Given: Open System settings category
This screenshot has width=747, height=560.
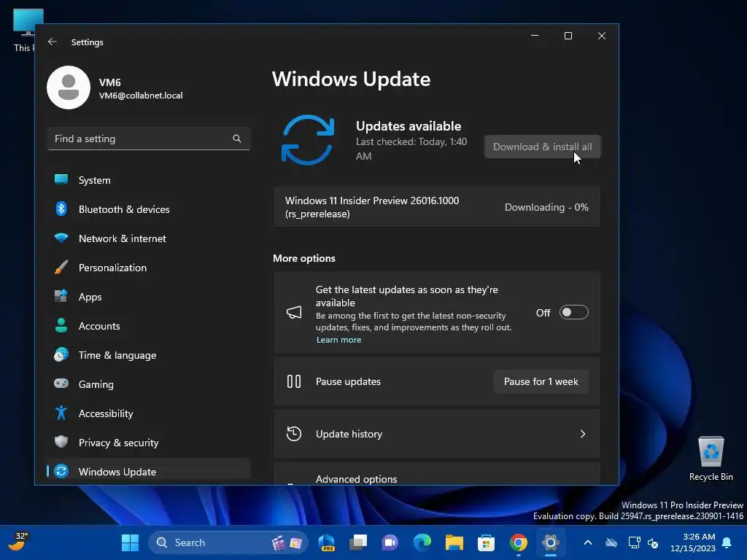Looking at the screenshot, I should coord(149,180).
